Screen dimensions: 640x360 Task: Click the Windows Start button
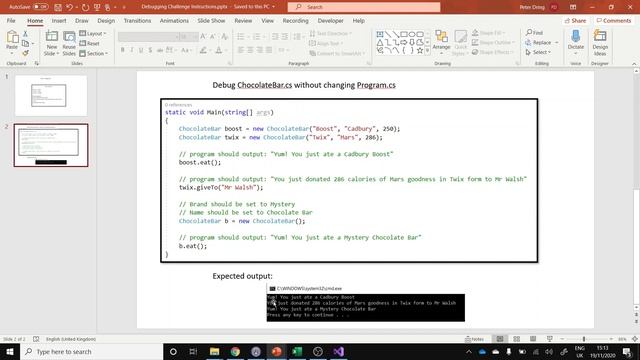(x=10, y=351)
